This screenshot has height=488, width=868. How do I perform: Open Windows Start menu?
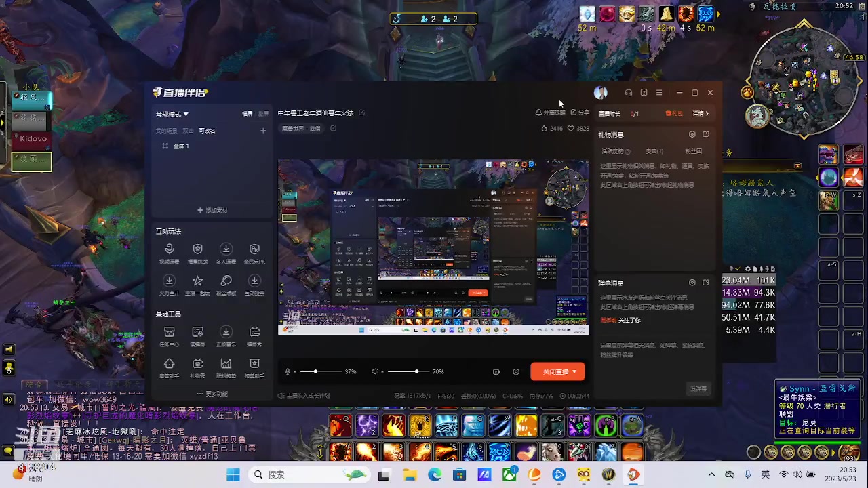pos(233,474)
